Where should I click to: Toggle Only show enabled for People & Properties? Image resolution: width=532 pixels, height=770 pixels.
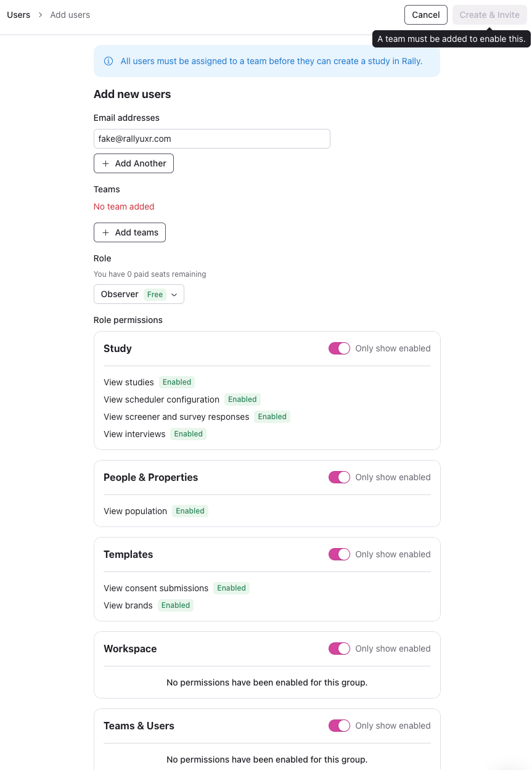point(339,477)
